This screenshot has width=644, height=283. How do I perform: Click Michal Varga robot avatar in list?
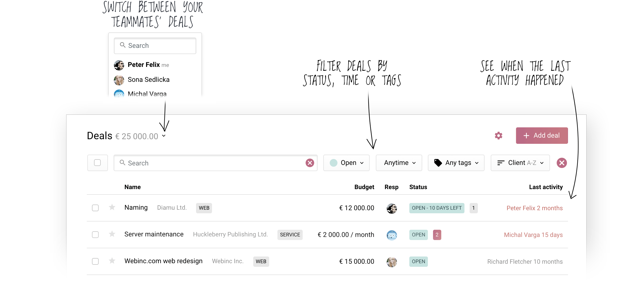coord(119,94)
